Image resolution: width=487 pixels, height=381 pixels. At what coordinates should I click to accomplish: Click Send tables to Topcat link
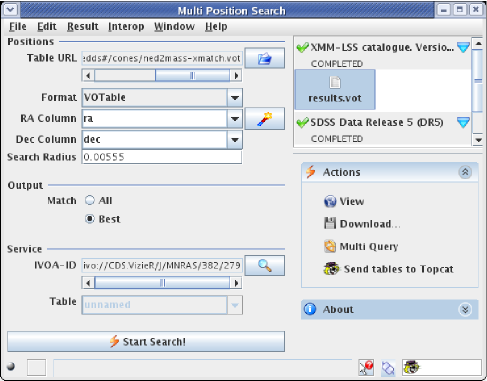(x=399, y=269)
